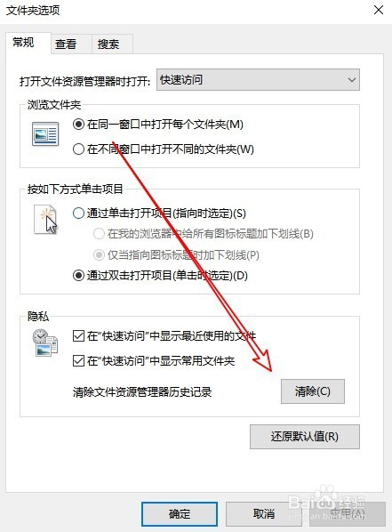
Task: Click the privacy clock and files icon
Action: tap(45, 343)
